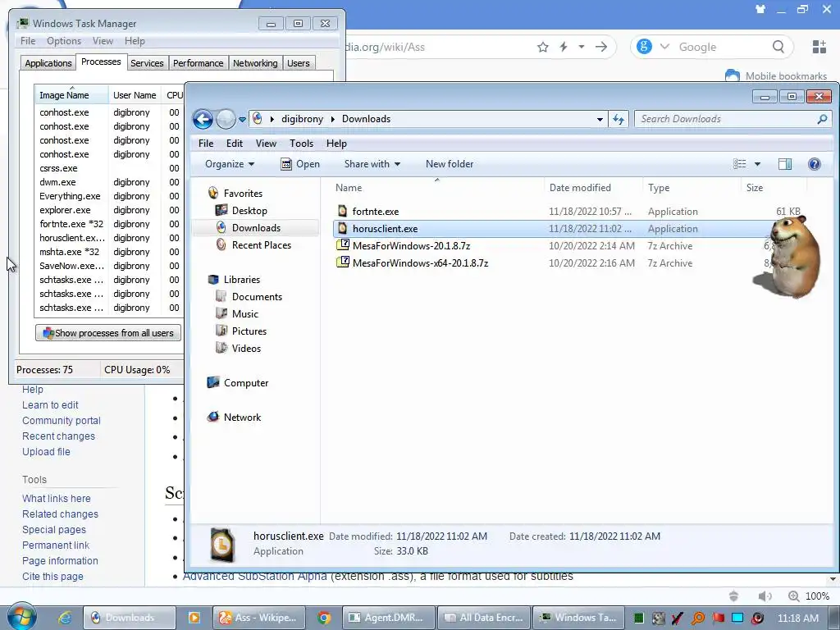Select MesaForWindows-20.1.8.7z archive
This screenshot has height=630, width=840.
click(x=411, y=246)
